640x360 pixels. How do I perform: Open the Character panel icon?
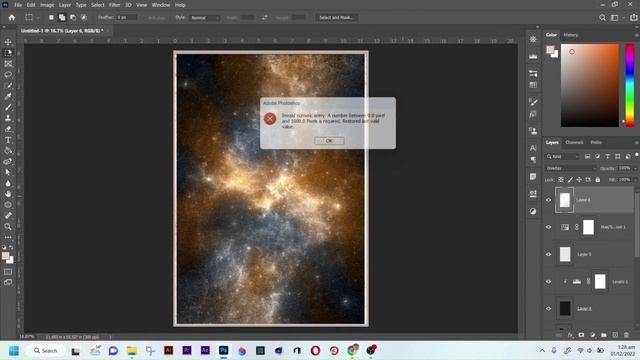tap(533, 148)
